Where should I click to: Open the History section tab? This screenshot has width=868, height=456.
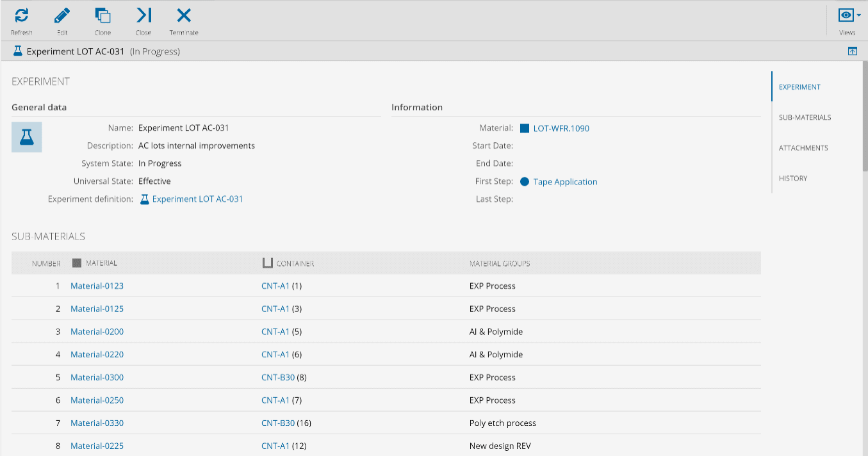pyautogui.click(x=793, y=179)
